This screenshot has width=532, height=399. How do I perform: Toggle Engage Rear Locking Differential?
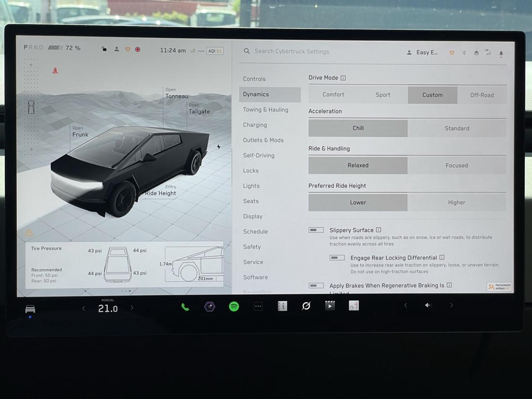pyautogui.click(x=337, y=258)
